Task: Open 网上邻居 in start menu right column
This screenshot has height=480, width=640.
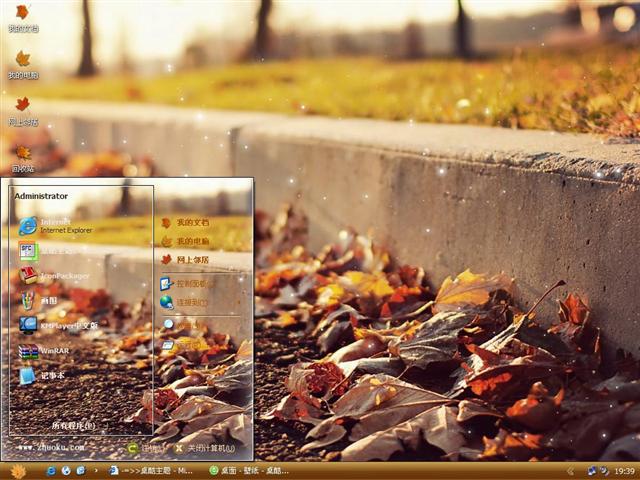Action: tap(185, 260)
